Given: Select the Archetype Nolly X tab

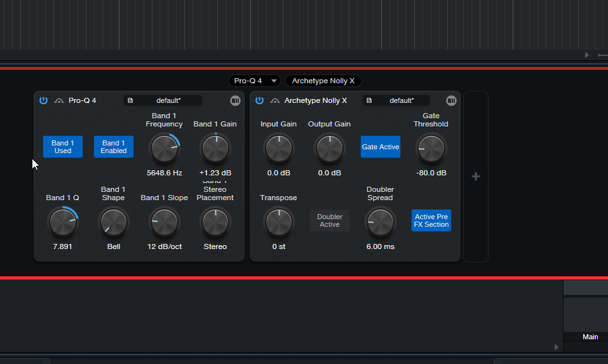Looking at the screenshot, I should click(323, 81).
